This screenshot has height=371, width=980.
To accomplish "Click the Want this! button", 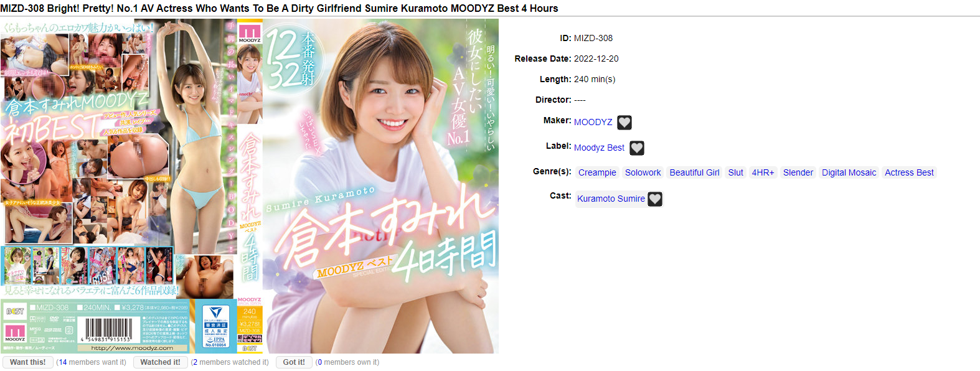I will point(28,362).
